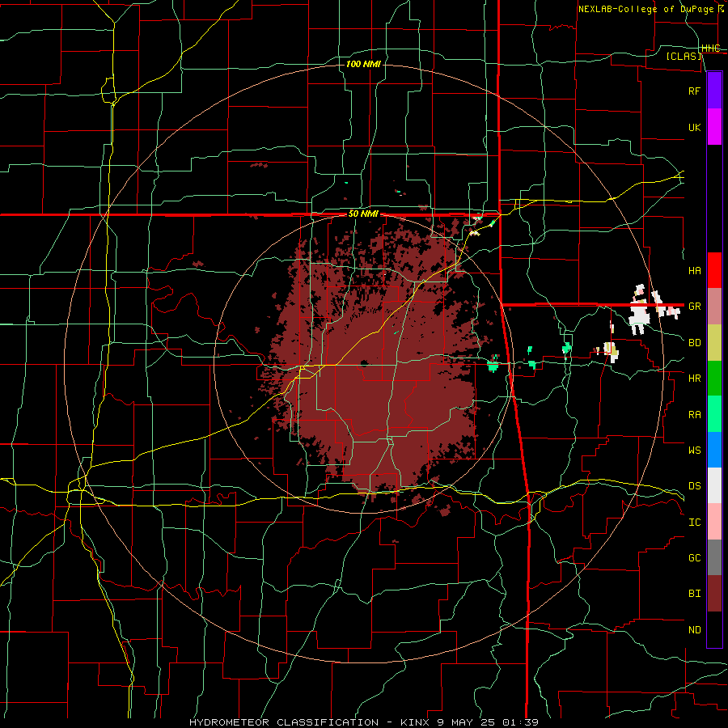
Task: Click the RF legend label
Action: click(695, 91)
